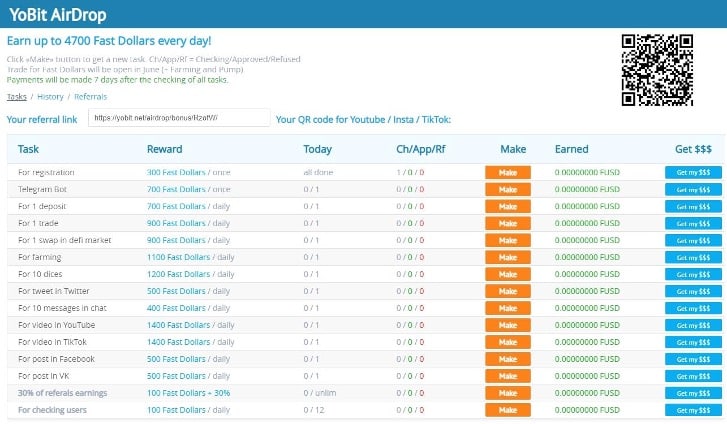This screenshot has height=424, width=727.
Task: Click '100 Fast Dollars + 30%' referral reward
Action: tap(188, 393)
